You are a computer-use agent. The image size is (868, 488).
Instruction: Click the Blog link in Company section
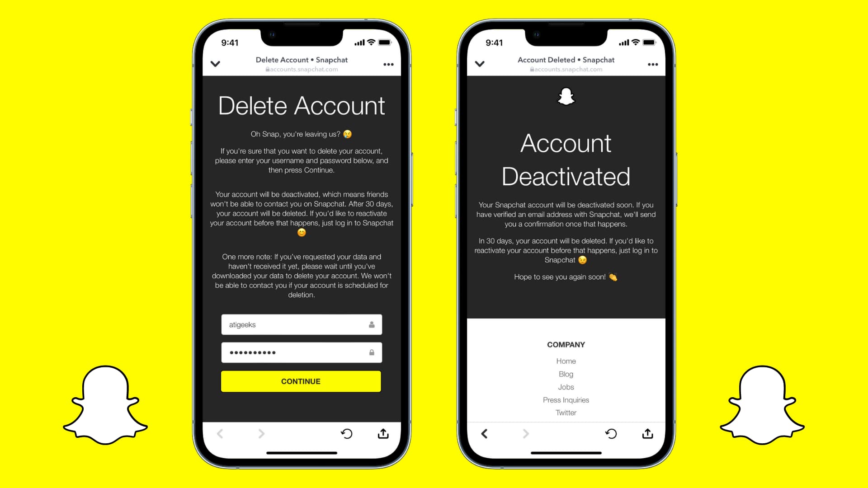pyautogui.click(x=566, y=374)
